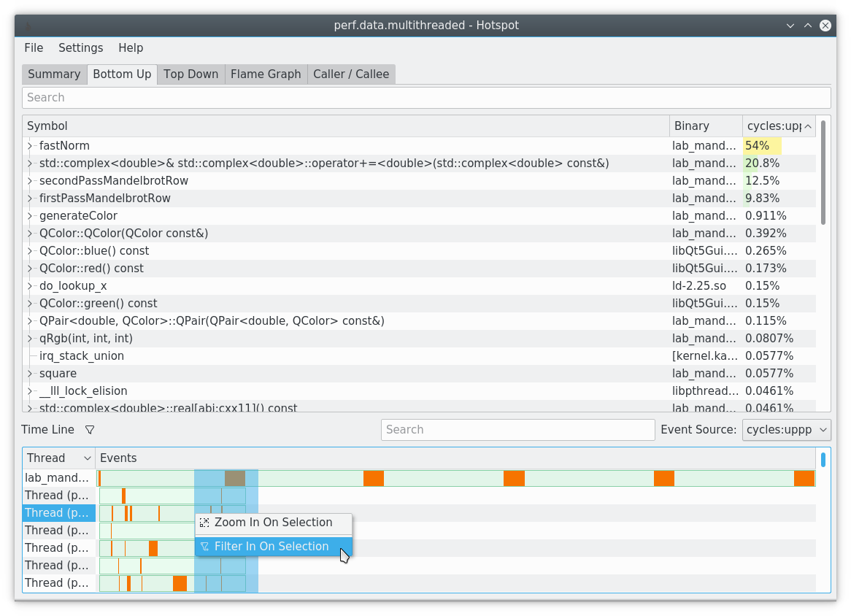Choose Filter In On Selection from the context menu
851x616 pixels.
[x=270, y=546]
